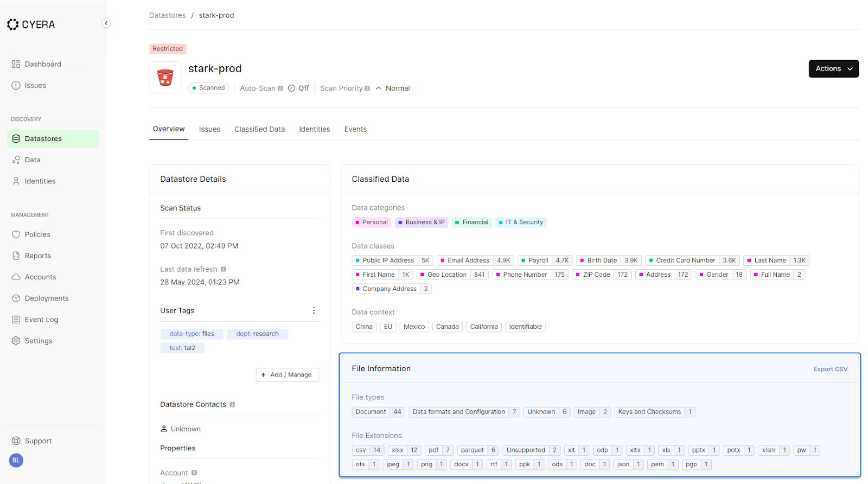Viewport: 868px width, 484px height.
Task: Click the Credit Card Number data class
Action: 692,260
